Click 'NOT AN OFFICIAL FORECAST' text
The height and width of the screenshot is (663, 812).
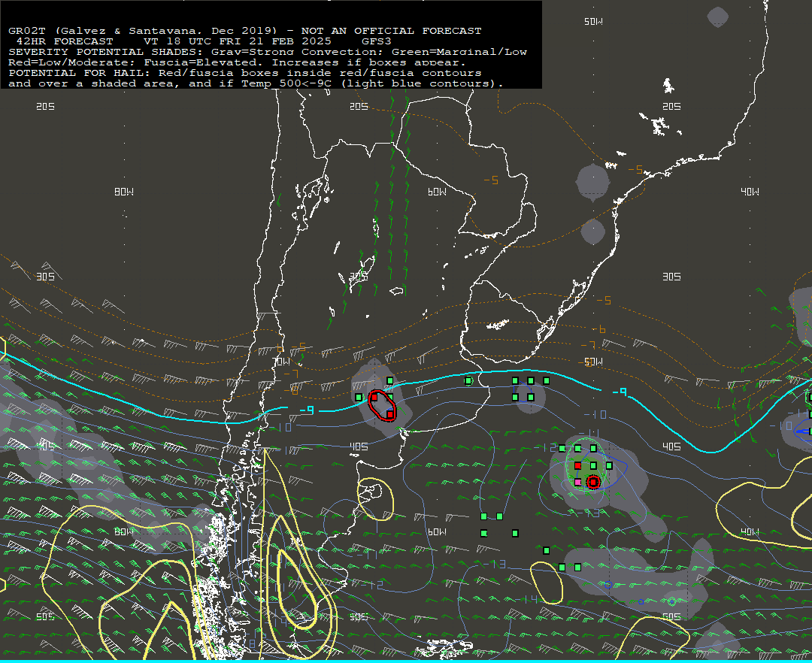coord(391,31)
